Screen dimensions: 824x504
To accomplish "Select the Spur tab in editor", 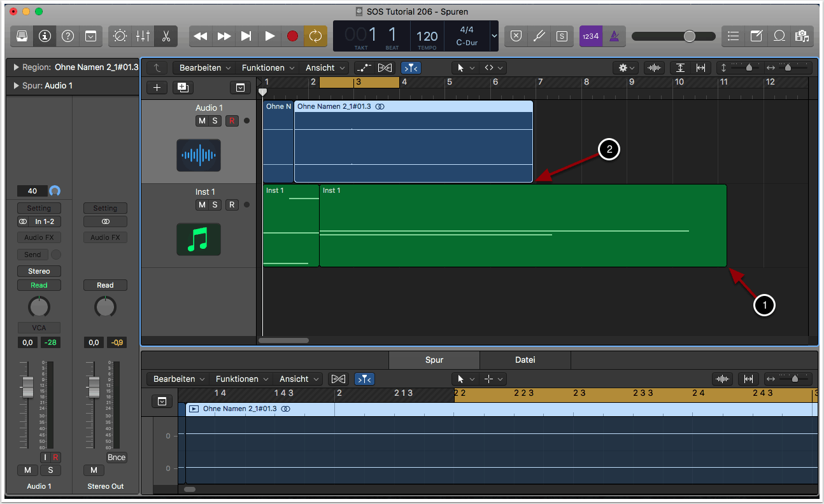I will coord(434,360).
